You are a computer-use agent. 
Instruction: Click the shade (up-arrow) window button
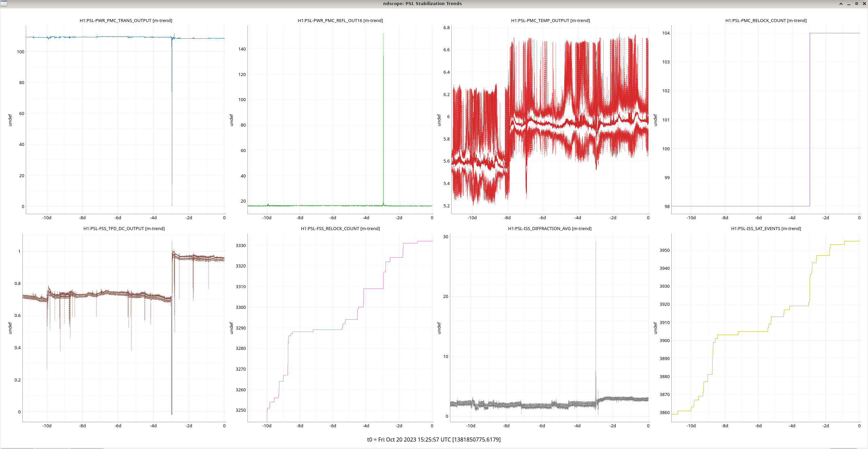841,4
